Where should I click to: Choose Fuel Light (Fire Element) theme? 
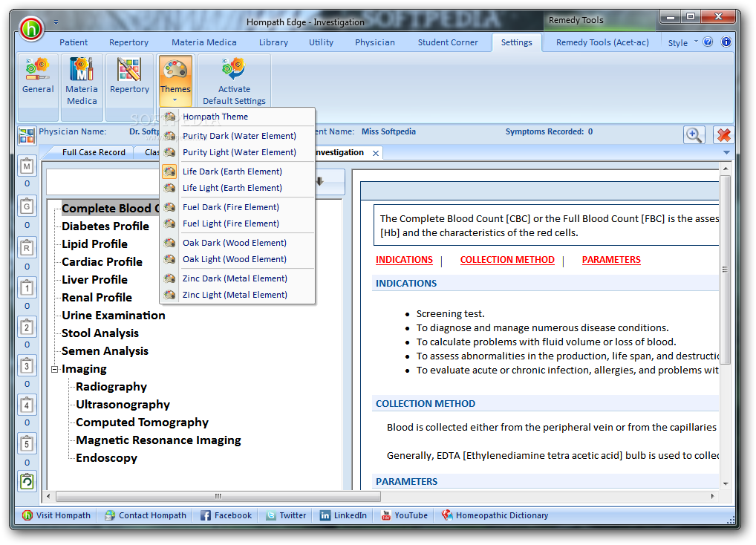[x=237, y=223]
